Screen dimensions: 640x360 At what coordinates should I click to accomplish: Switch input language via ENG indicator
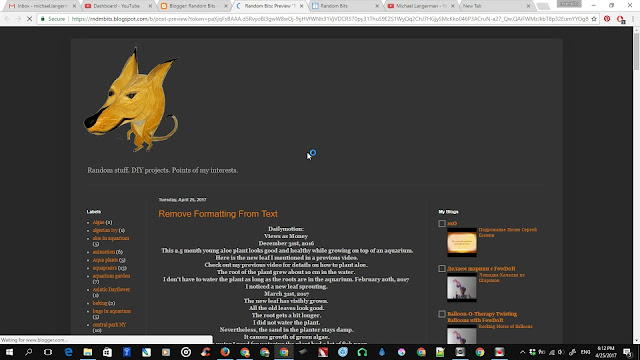coord(585,352)
